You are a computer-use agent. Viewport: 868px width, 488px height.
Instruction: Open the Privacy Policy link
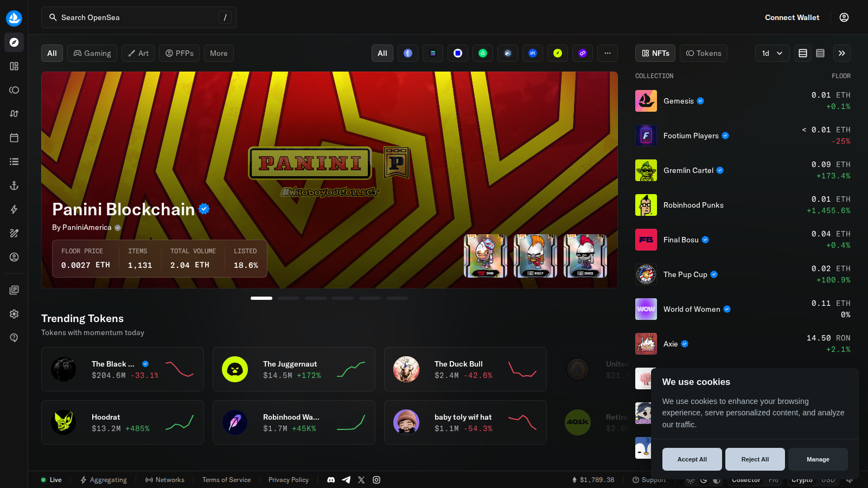coord(289,480)
